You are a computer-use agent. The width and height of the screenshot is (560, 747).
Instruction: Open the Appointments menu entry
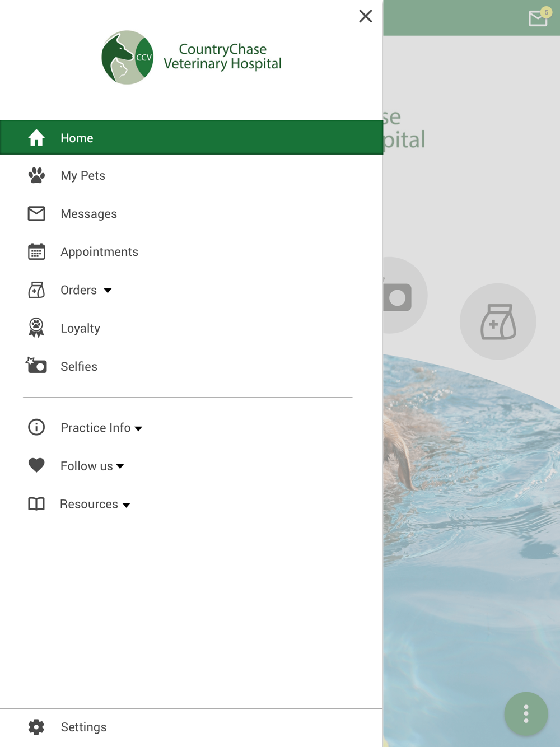point(99,252)
